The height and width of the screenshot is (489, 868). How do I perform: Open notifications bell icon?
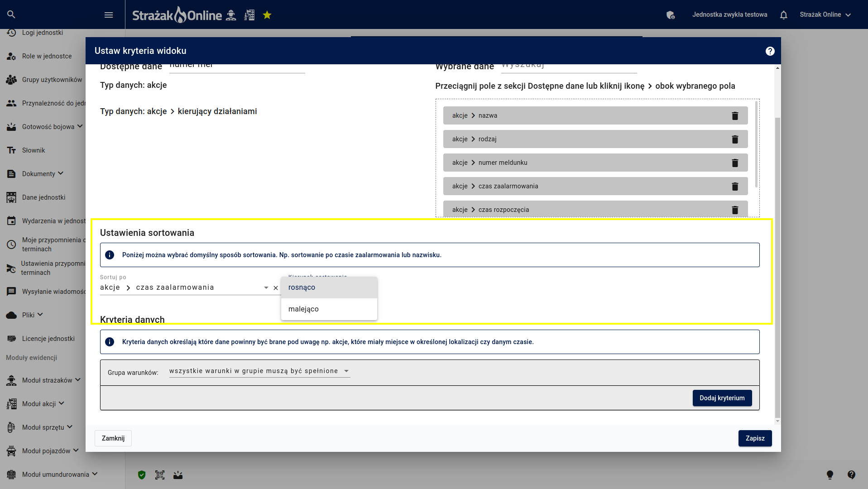point(784,15)
